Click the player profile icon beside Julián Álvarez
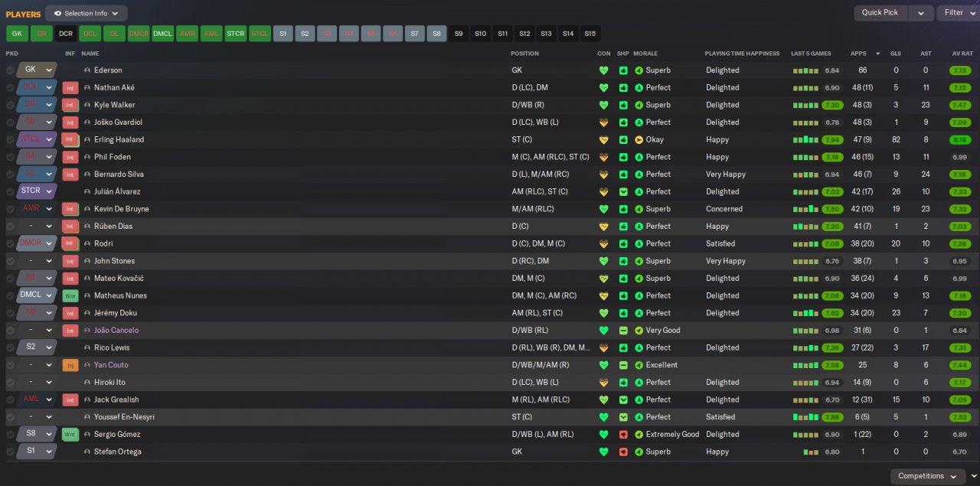Image resolution: width=980 pixels, height=486 pixels. 87,191
